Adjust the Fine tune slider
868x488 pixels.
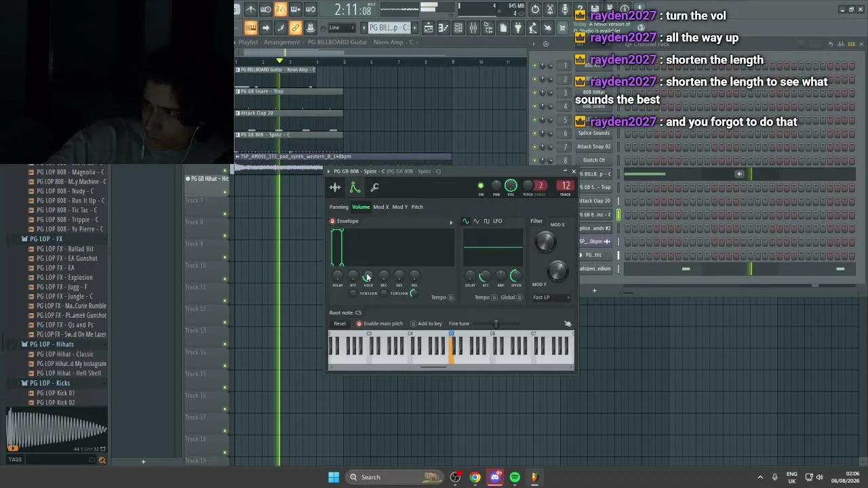(x=496, y=324)
